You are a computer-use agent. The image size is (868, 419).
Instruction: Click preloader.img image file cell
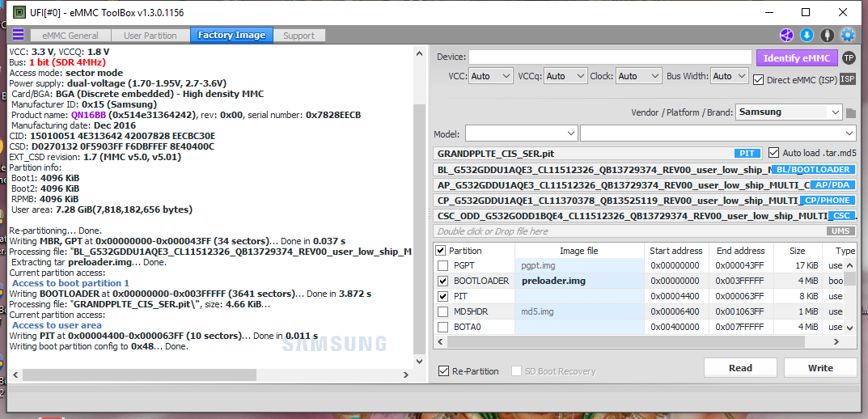tap(579, 281)
